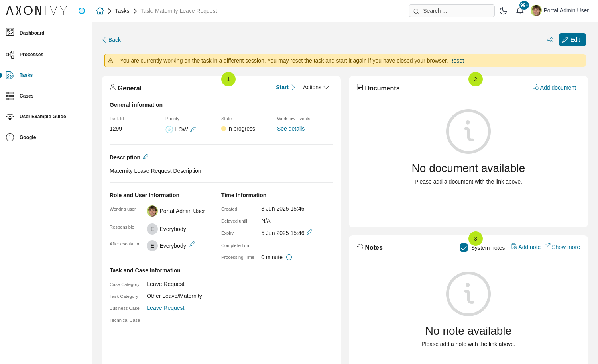598x364 pixels.
Task: Click the User Example Guide lightbulb icon
Action: tap(10, 117)
